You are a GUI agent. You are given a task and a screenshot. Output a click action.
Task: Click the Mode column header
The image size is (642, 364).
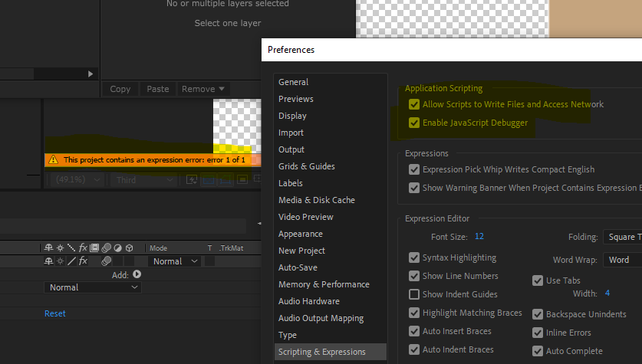(158, 248)
